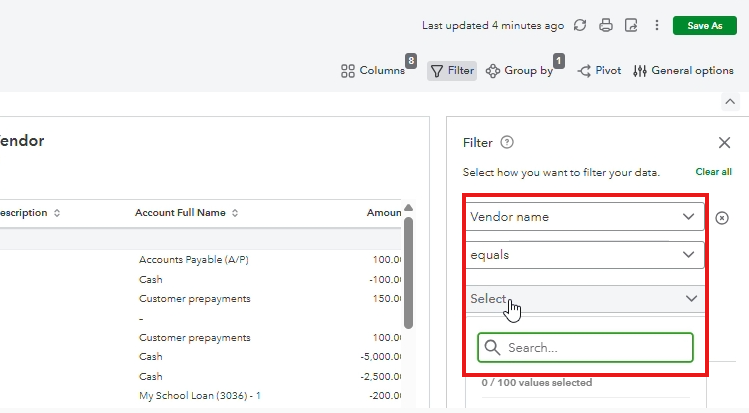Click the refresh report icon
The height and width of the screenshot is (413, 749).
(580, 26)
